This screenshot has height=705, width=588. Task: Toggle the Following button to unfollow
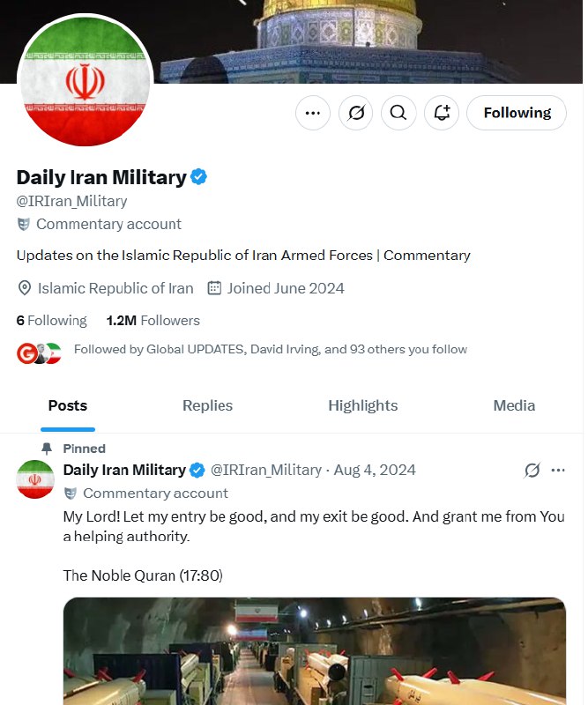point(517,113)
